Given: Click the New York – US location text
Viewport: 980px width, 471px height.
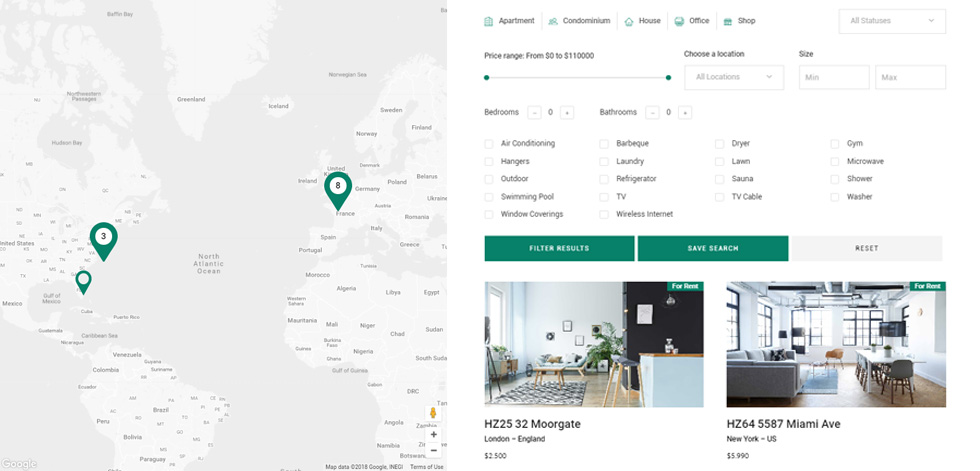Looking at the screenshot, I should (x=751, y=439).
